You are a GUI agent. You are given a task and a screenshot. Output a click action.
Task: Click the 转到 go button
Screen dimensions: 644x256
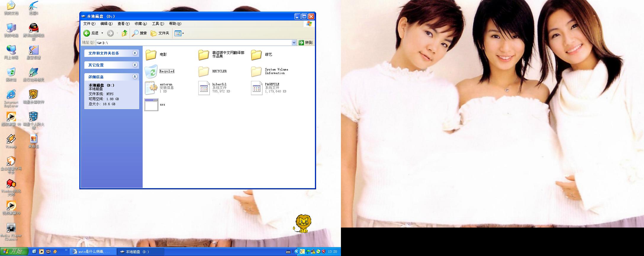pyautogui.click(x=306, y=43)
